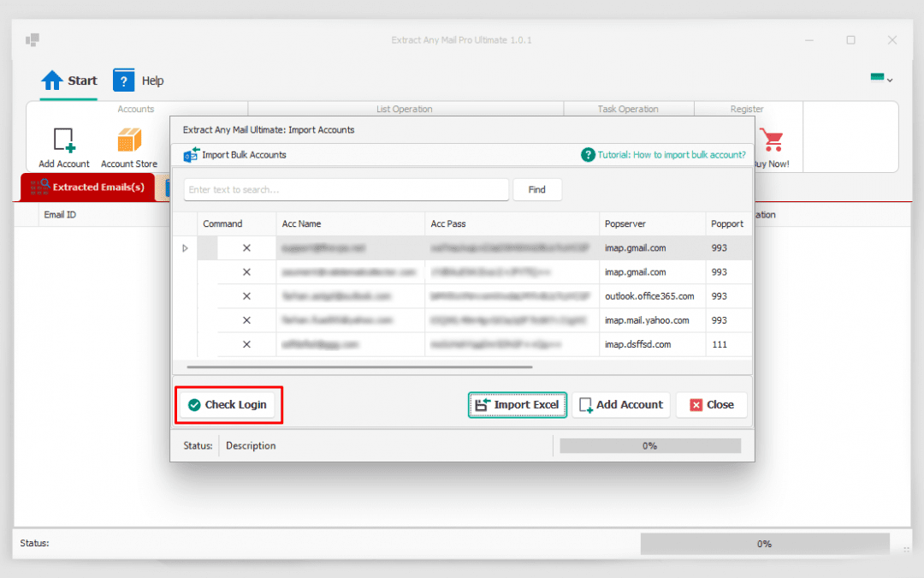
Task: Focus the search text field
Action: click(346, 189)
